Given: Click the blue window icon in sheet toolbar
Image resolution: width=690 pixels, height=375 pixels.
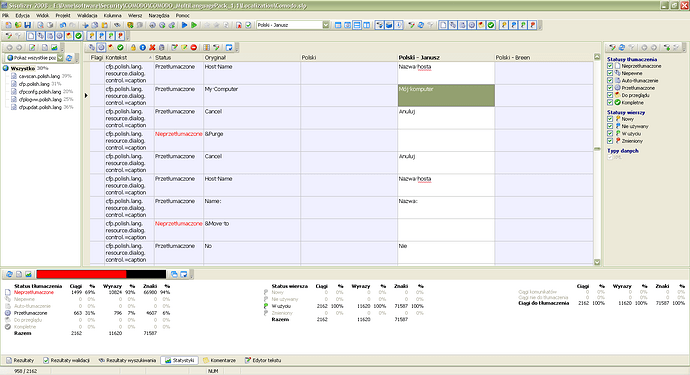Looking at the screenshot, I should pos(229,48).
